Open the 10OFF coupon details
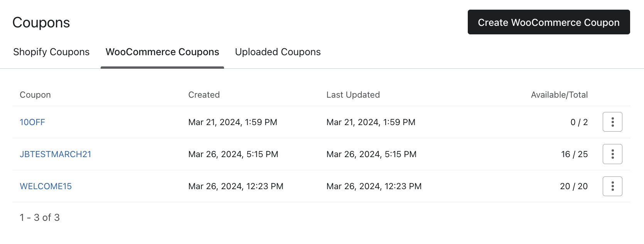The height and width of the screenshot is (244, 644). 32,122
